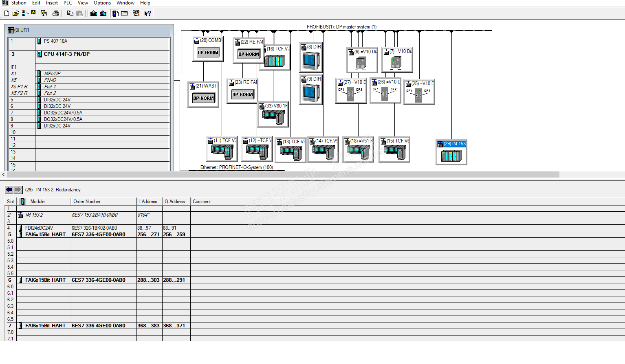Open the Edit menu

[x=36, y=3]
